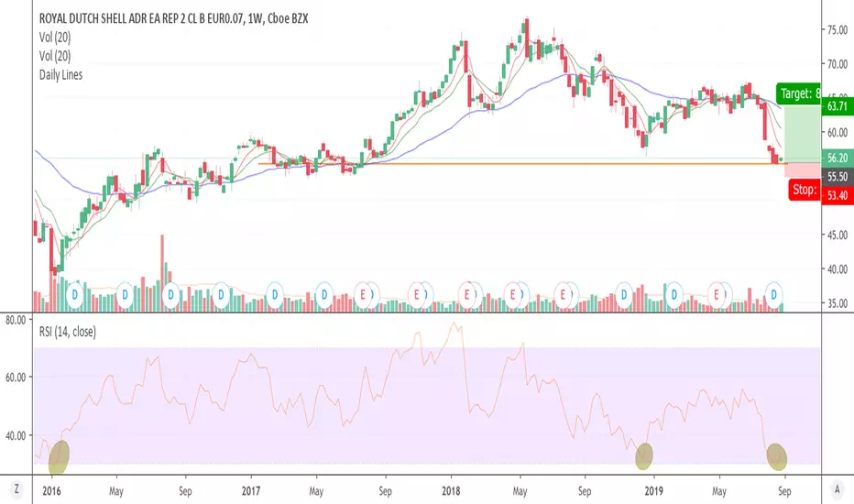Open the Daily Lines indicator label
Viewport: 854px width, 504px height.
[x=60, y=74]
